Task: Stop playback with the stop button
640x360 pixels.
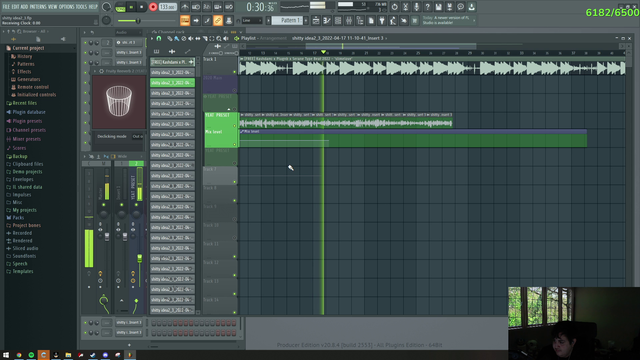Action: click(x=142, y=7)
